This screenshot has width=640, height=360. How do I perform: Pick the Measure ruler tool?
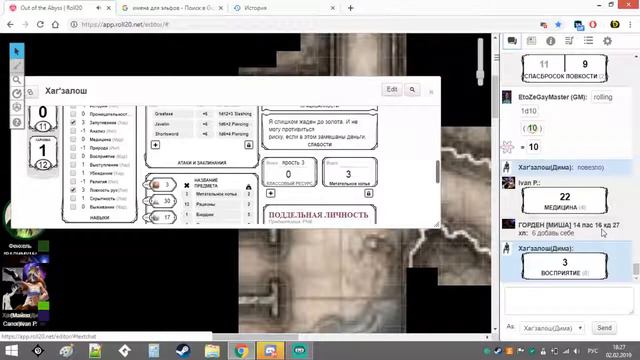[17, 93]
